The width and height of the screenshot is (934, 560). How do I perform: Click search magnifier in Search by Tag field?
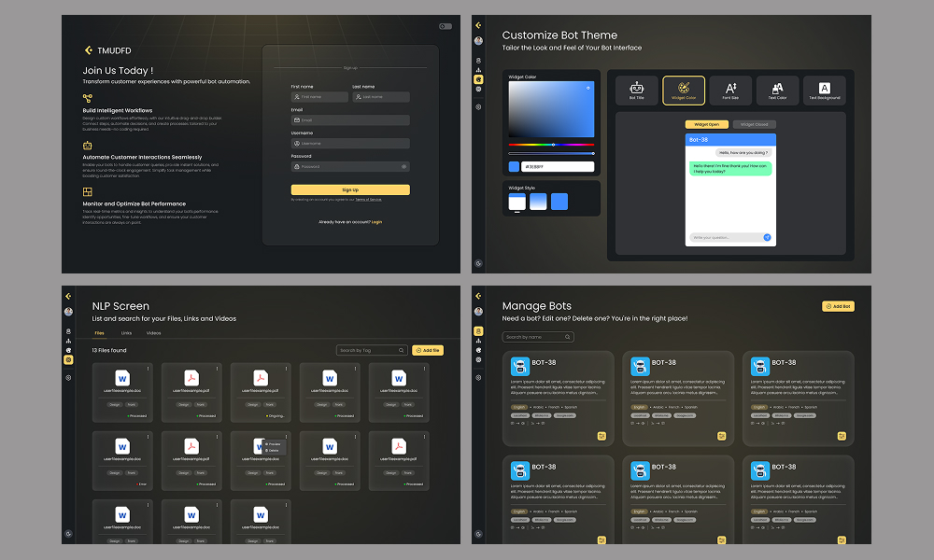[402, 350]
